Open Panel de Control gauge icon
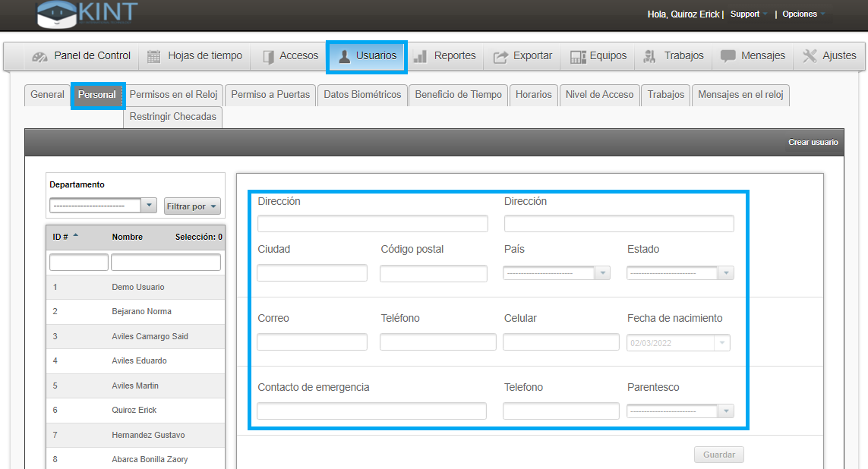Screen dimensions: 868x469 pyautogui.click(x=40, y=57)
